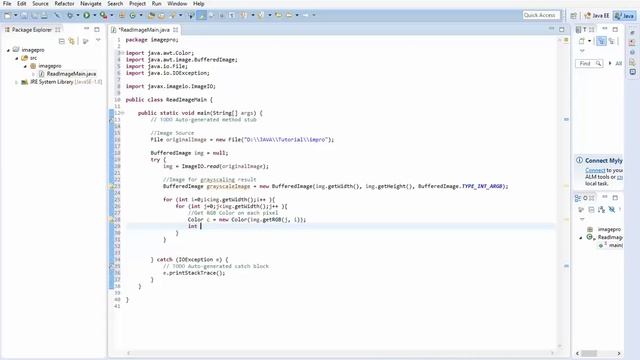Click Collapse All in Outline view
The width and height of the screenshot is (640, 360).
(x=591, y=209)
